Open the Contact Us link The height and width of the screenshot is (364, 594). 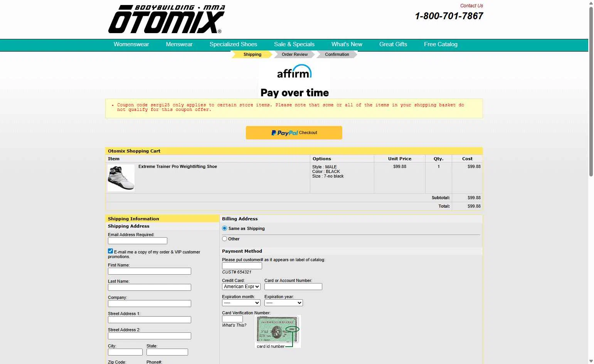[471, 6]
